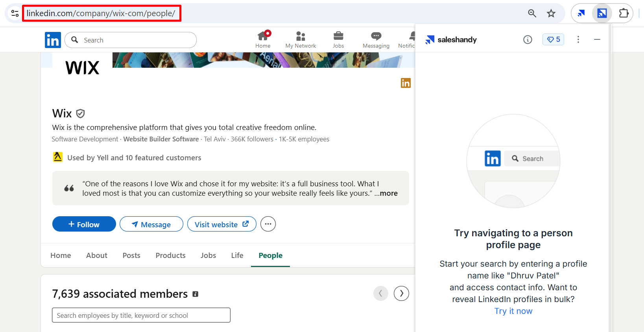Click the LinkedIn logo in header
Viewport: 644px width, 332px height.
click(x=53, y=40)
